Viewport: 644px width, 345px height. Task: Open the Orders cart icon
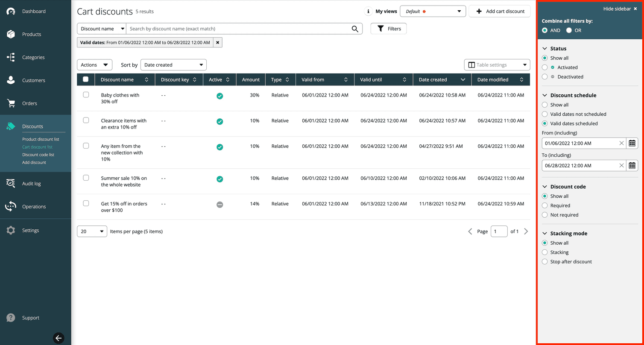(x=11, y=103)
